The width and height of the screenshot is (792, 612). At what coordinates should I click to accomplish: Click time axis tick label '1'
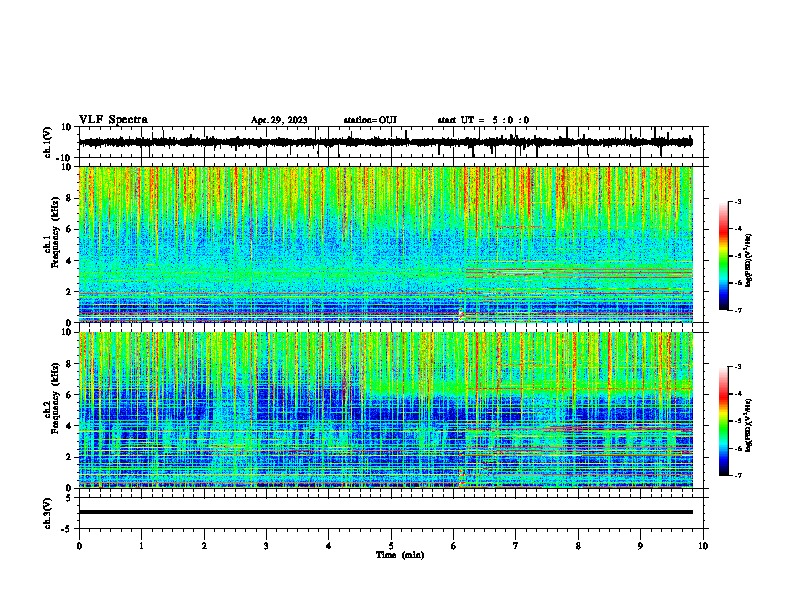tap(141, 546)
